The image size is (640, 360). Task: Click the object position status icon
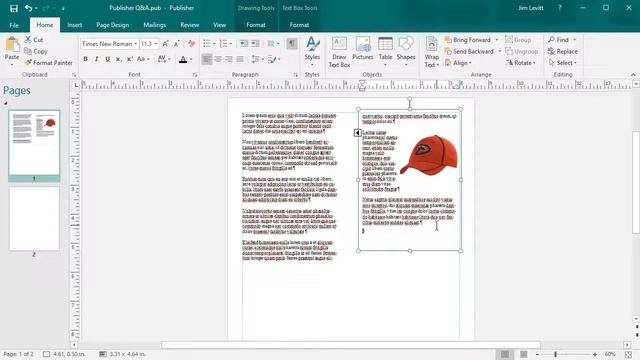click(47, 354)
